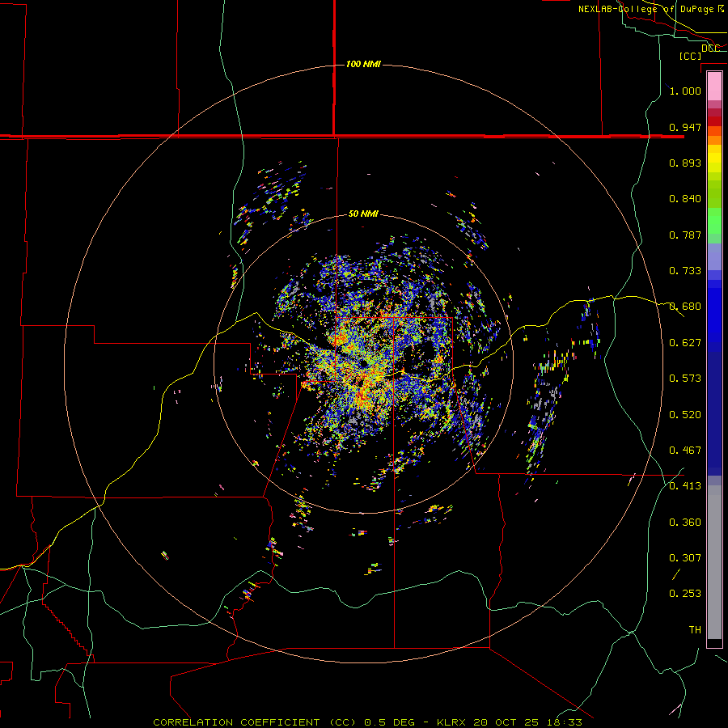Screen dimensions: 728x728
Task: Click the yellow segment of color bar
Action: pyautogui.click(x=714, y=159)
